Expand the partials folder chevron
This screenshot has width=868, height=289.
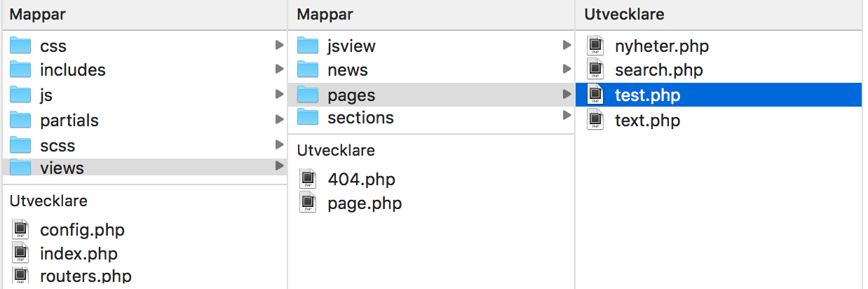pos(280,119)
